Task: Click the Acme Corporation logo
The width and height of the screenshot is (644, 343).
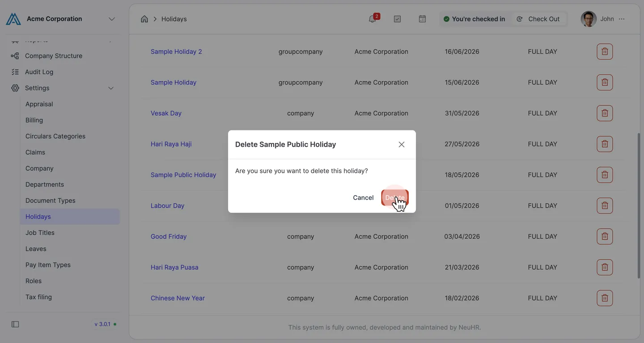Action: [13, 19]
